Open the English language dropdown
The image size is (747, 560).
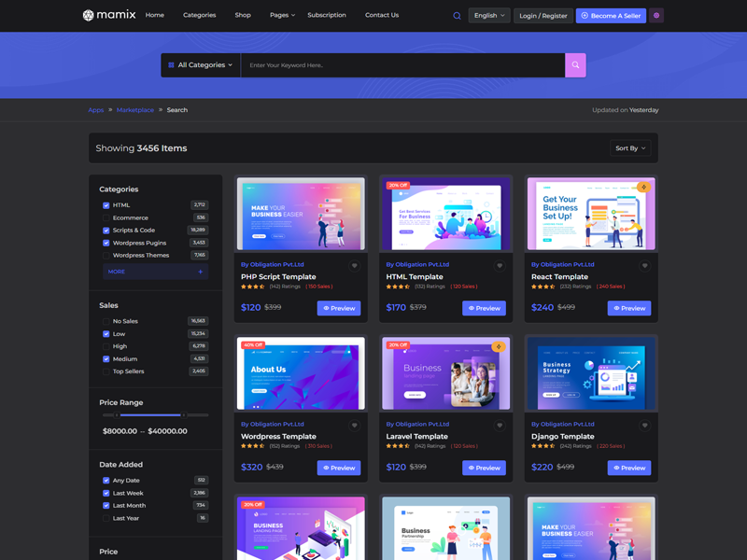click(x=489, y=16)
